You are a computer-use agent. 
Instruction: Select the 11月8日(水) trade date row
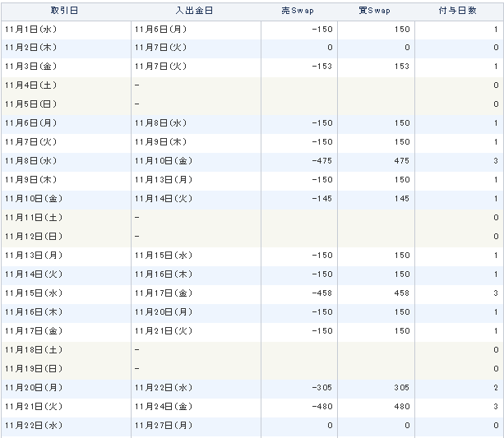pyautogui.click(x=252, y=161)
